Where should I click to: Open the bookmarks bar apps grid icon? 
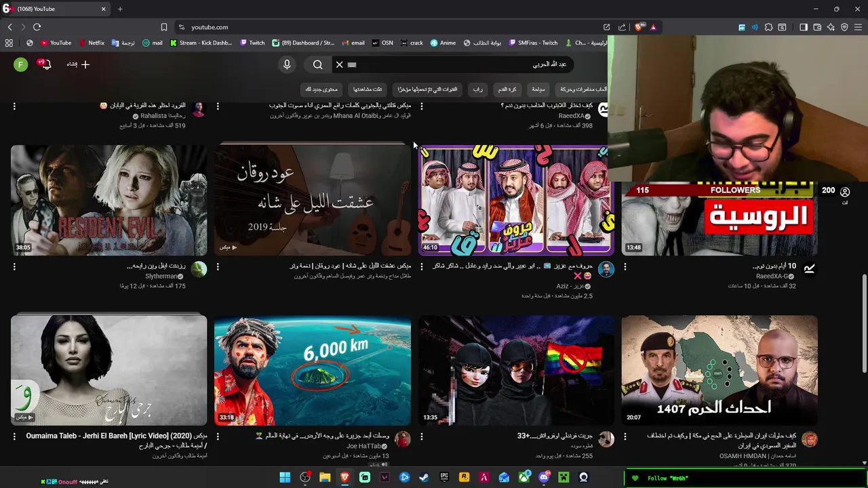(x=9, y=43)
